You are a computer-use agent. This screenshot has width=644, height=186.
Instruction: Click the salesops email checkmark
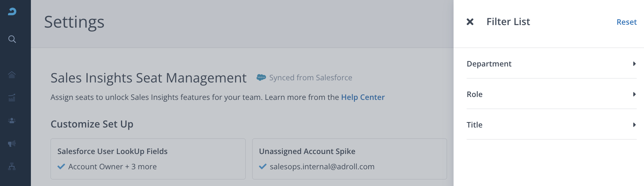pyautogui.click(x=263, y=167)
